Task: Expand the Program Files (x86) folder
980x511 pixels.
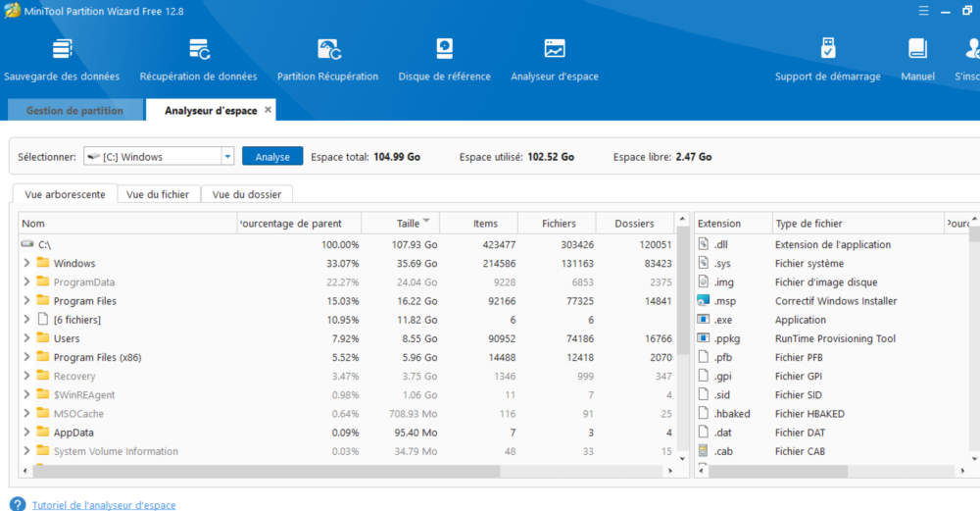Action: [26, 358]
